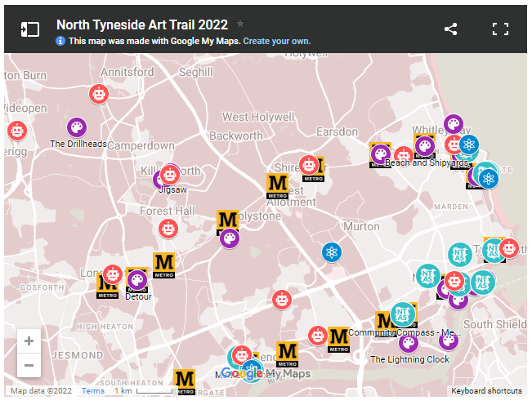
Task: Click the Metro marker right of Detour
Action: (x=164, y=265)
